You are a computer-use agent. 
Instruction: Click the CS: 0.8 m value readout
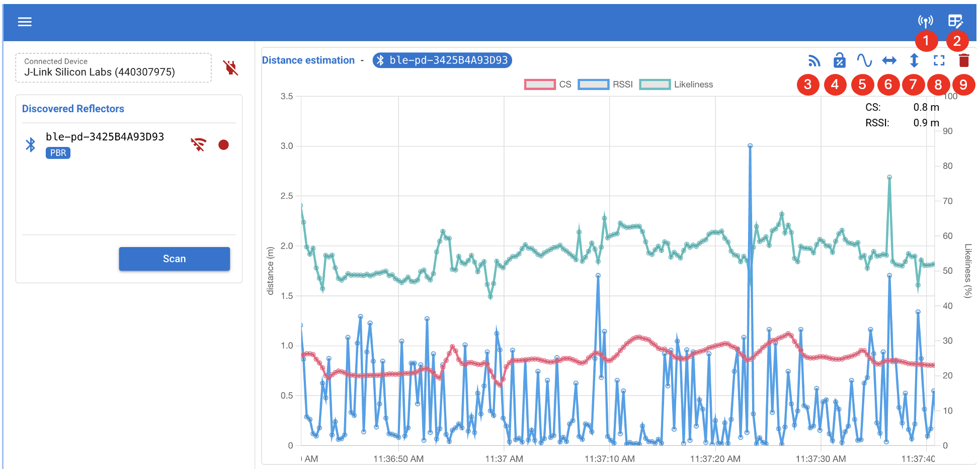(x=902, y=107)
